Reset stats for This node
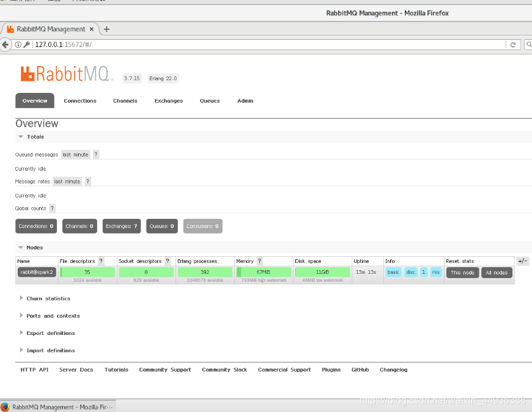Viewport: 532px width, 412px height. click(x=462, y=273)
